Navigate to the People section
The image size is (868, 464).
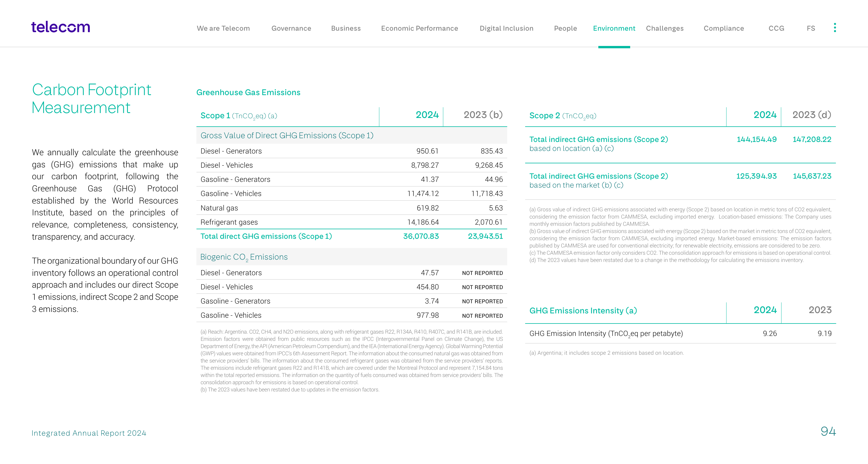[565, 28]
